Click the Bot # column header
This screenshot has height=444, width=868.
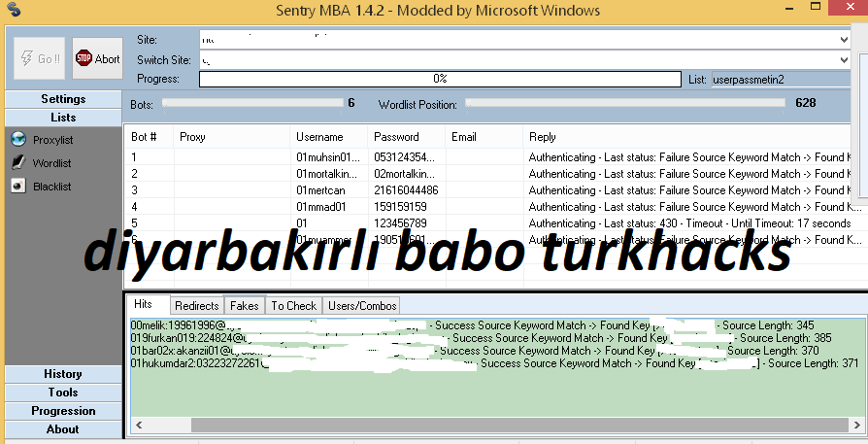coord(149,137)
